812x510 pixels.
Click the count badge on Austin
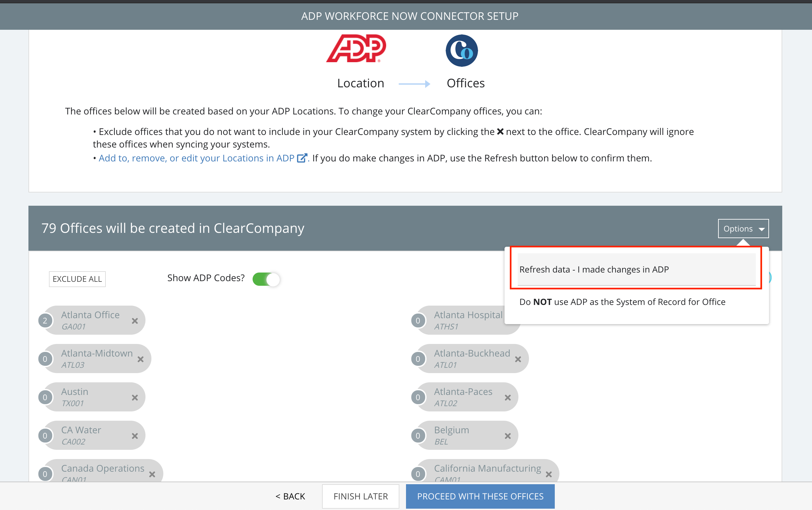[45, 397]
